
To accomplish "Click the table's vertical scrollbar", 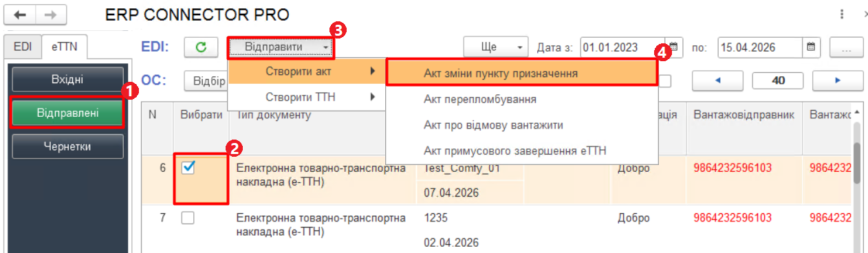I will click(x=858, y=164).
